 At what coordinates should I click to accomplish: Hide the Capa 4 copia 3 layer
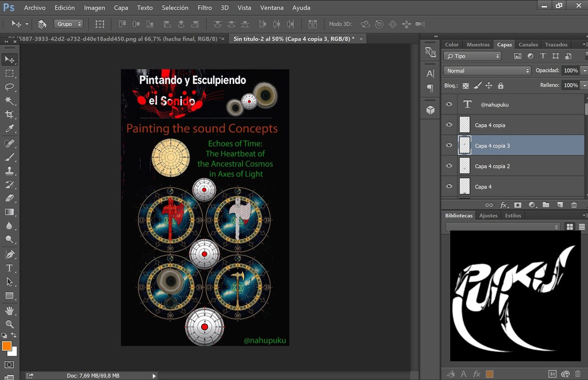[x=449, y=145]
